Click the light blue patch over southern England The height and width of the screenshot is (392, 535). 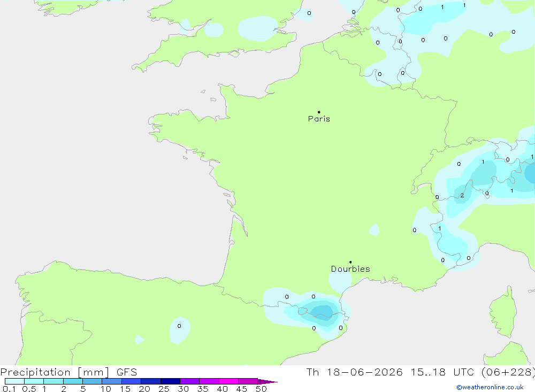coord(258,28)
